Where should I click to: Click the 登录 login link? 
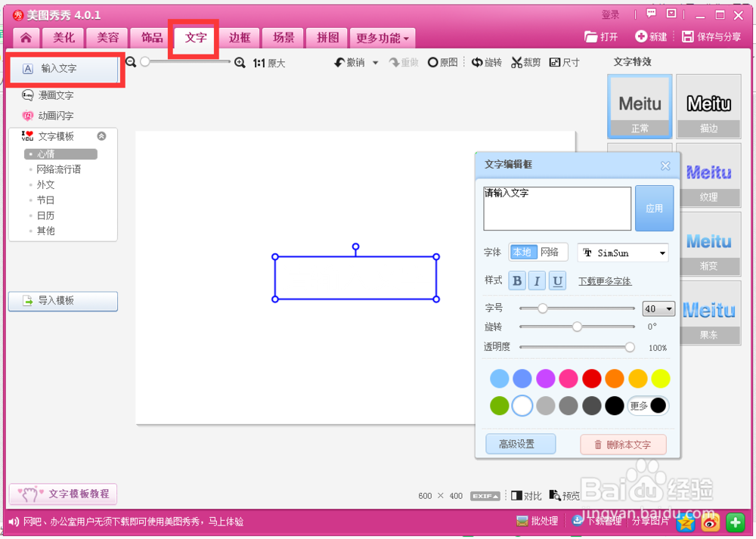tap(610, 15)
